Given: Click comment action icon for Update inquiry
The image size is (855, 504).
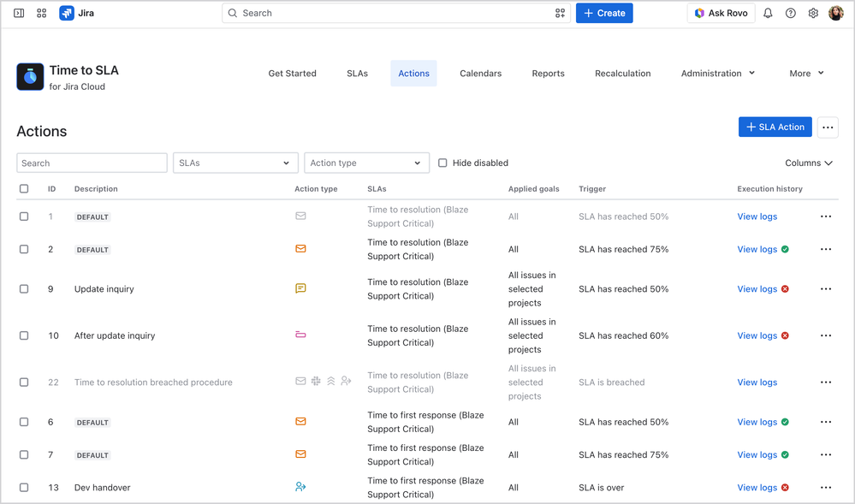Looking at the screenshot, I should pos(300,288).
